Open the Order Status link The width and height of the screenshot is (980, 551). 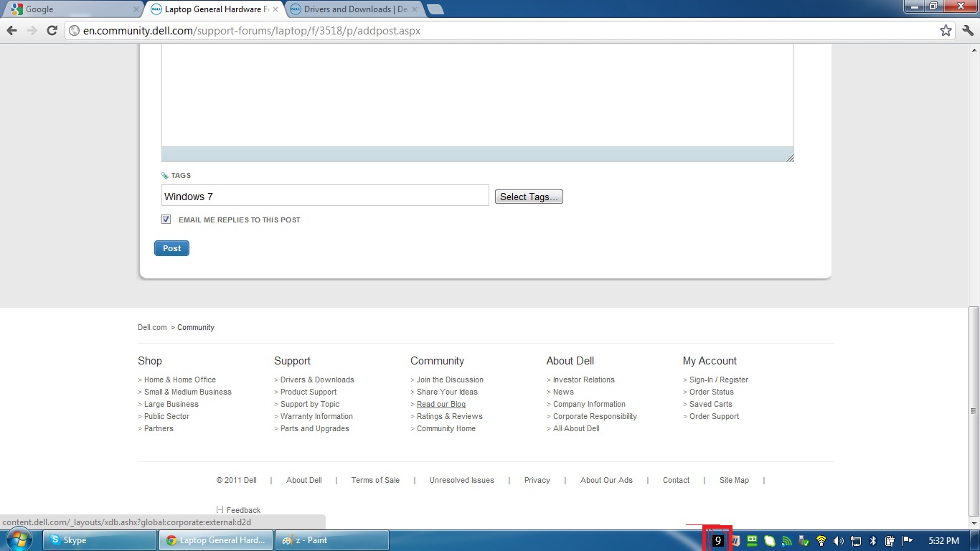(x=712, y=392)
